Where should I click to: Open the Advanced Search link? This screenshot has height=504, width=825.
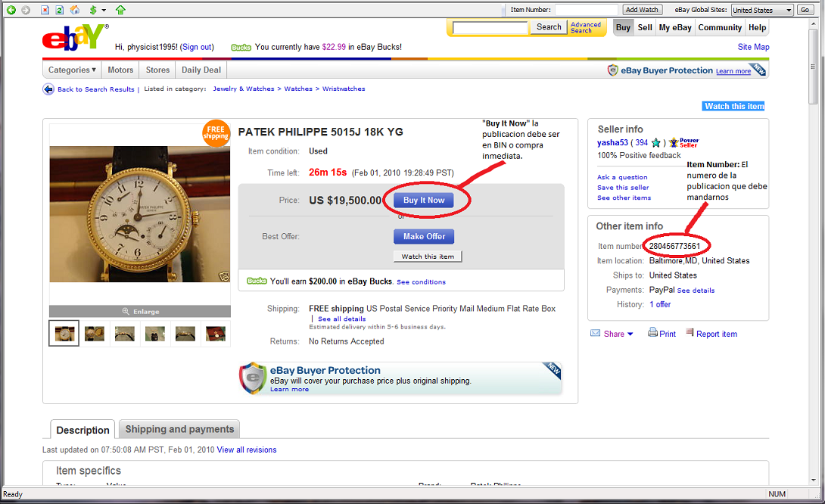pyautogui.click(x=586, y=27)
